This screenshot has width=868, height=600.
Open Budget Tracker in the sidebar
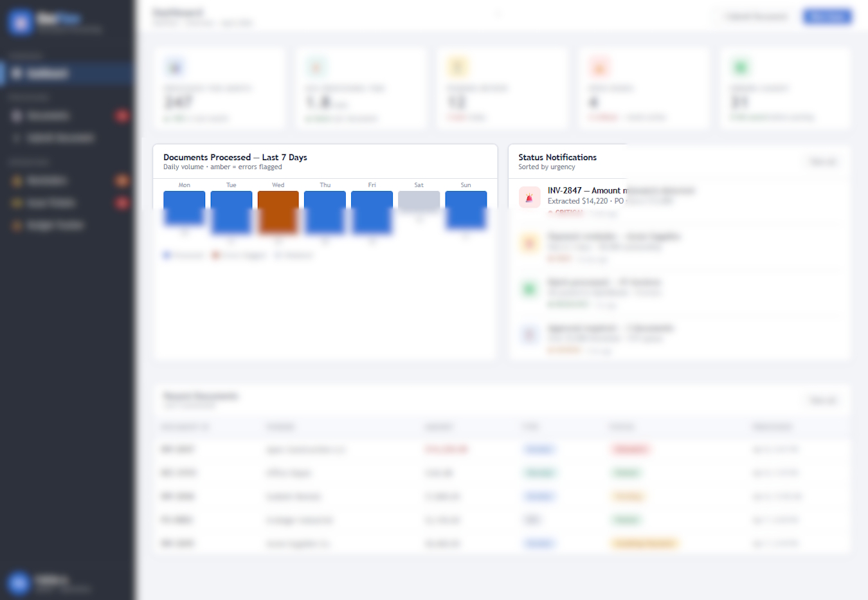(55, 226)
